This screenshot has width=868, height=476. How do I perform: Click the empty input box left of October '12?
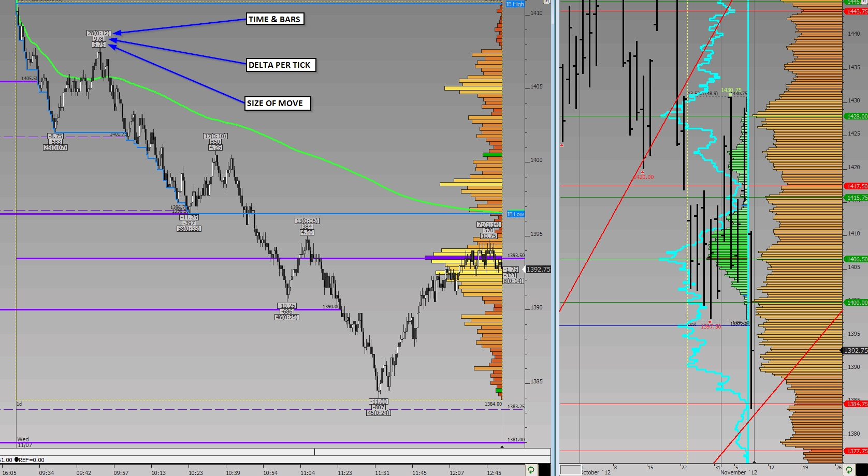[x=571, y=470]
